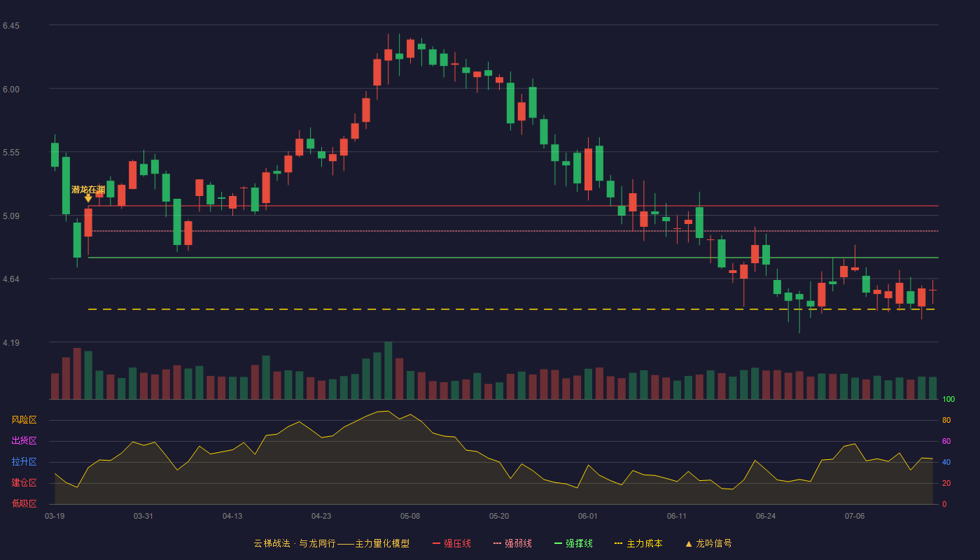Screen dimensions: 980x560
Task: Toggle the 主力成本 legend entry
Action: pyautogui.click(x=638, y=543)
